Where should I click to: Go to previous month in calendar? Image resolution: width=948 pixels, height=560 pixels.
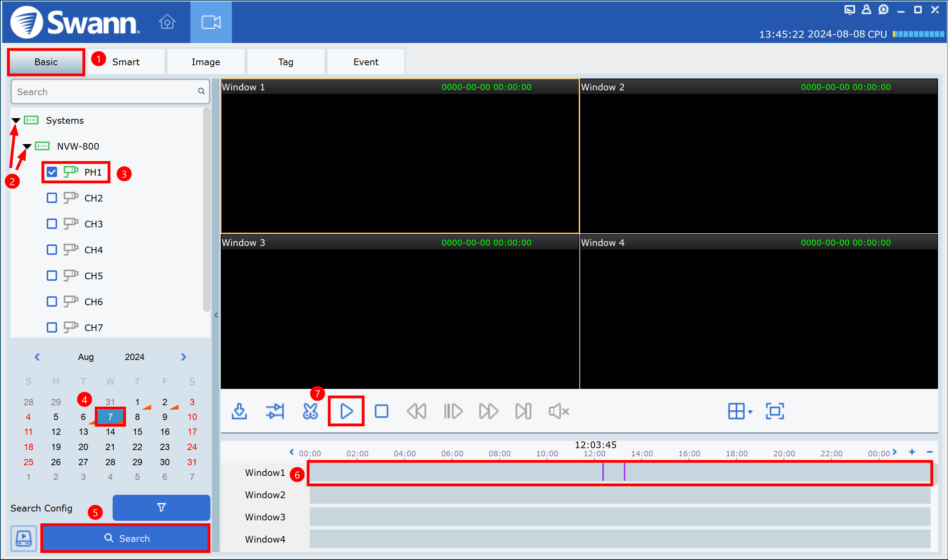(37, 357)
